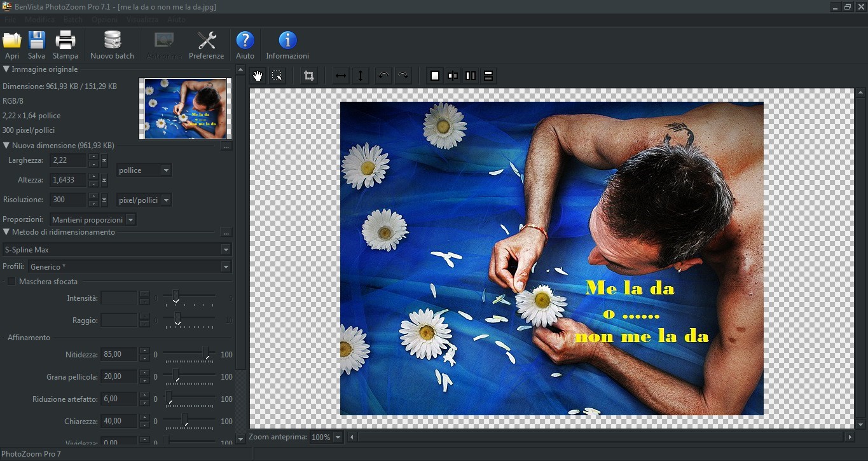Rotate the image counterclockwise
Image resolution: width=868 pixels, height=461 pixels.
point(383,76)
